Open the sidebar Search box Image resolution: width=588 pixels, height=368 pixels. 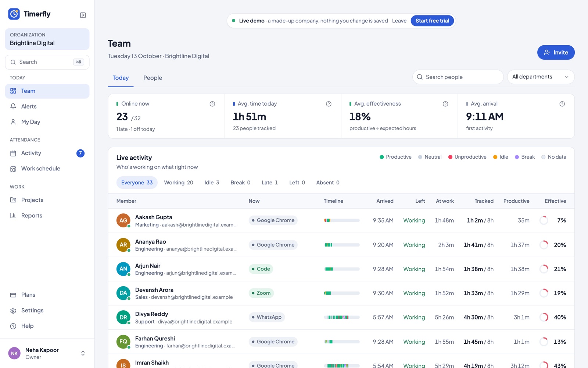pos(47,62)
